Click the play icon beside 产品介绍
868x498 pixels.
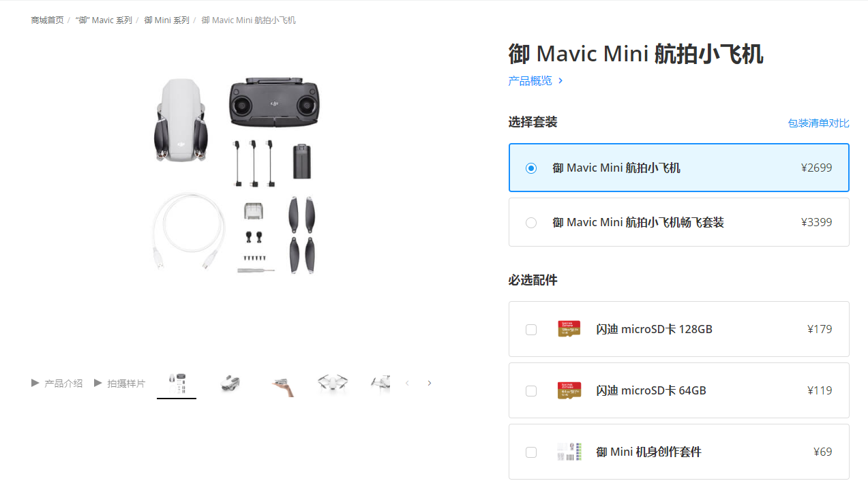tap(35, 383)
